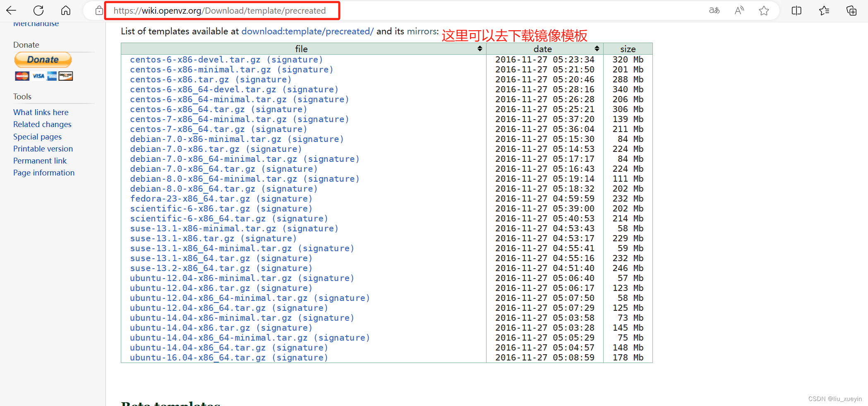Viewport: 868px width, 406px height.
Task: Open the translate page icon
Action: click(x=714, y=10)
